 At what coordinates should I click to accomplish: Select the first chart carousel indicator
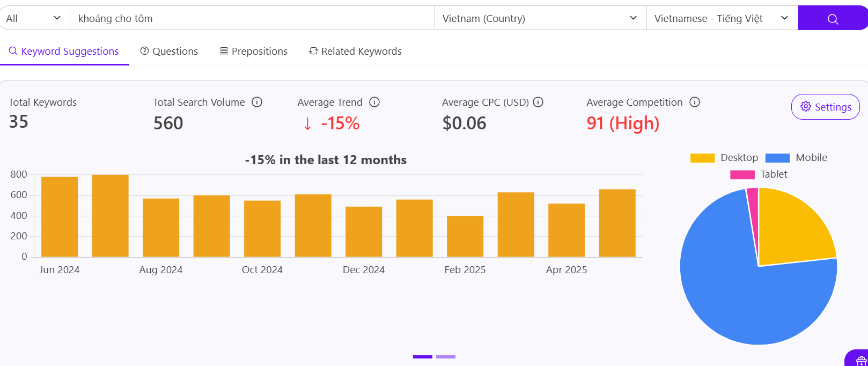point(423,356)
